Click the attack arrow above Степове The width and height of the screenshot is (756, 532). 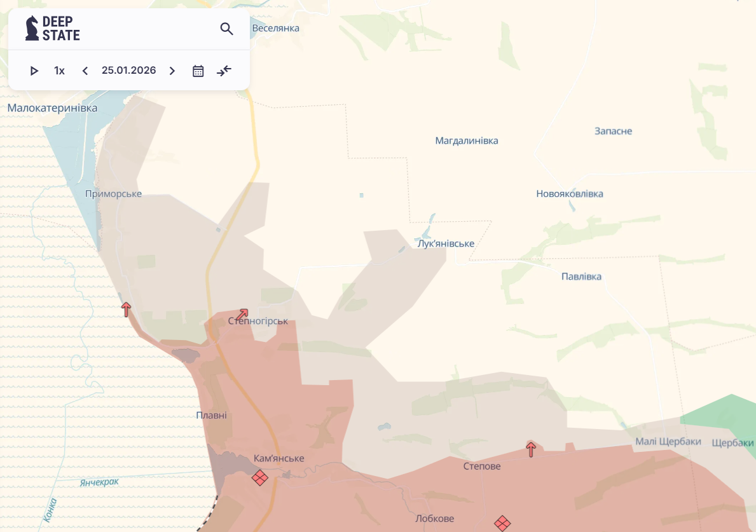tap(531, 449)
